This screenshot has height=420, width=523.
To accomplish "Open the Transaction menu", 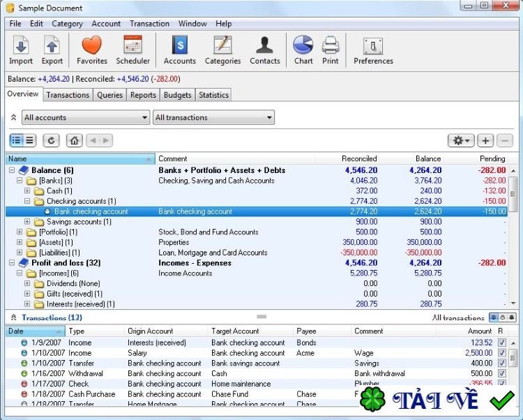I will pyautogui.click(x=149, y=24).
